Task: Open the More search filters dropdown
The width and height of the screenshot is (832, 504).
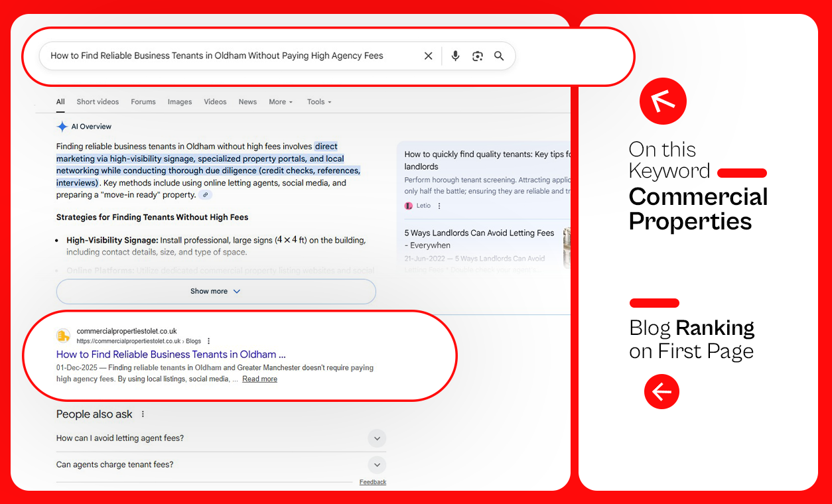Action: coord(281,102)
